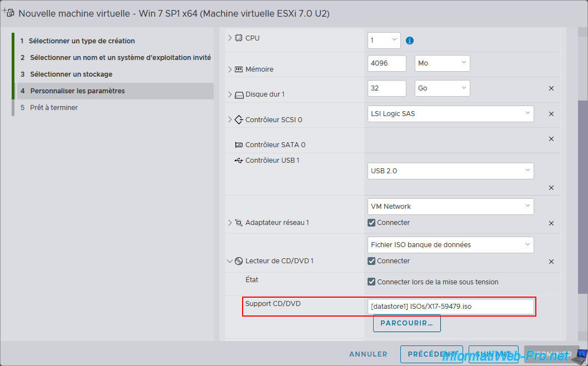588x366 pixels.
Task: Click the Support CD/DVD ISO path field
Action: 450,306
